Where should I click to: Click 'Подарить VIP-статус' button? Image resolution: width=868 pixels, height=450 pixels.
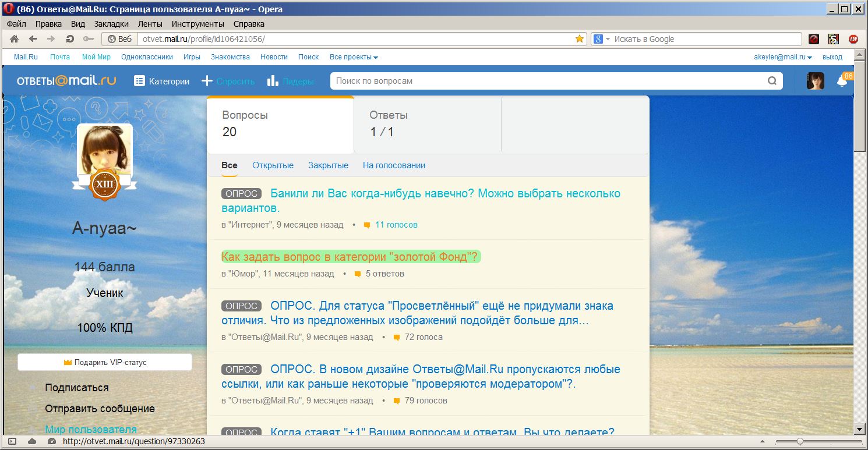[x=105, y=362]
